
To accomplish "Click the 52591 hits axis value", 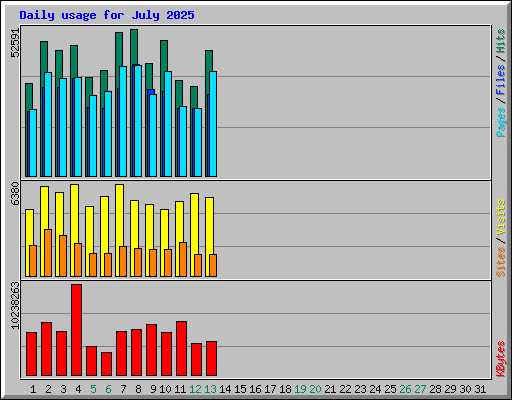I will [x=15, y=43].
